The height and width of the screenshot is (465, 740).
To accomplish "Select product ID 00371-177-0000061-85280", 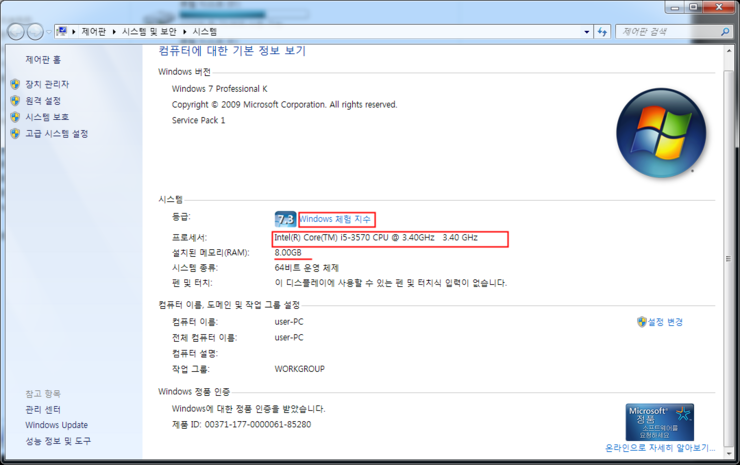I will 258,424.
